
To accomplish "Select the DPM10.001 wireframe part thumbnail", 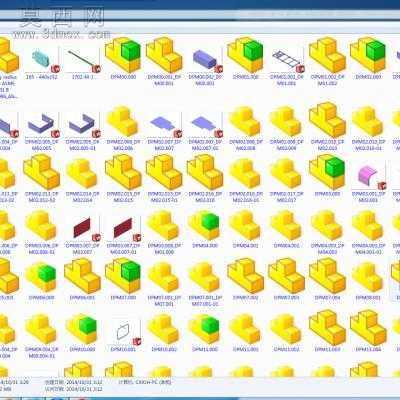I will coord(123,333).
